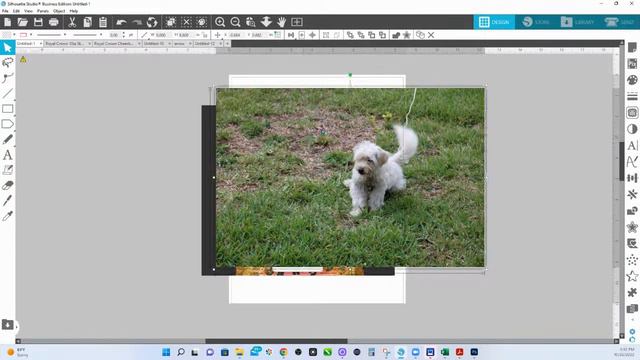
Task: Print using the printer icon
Action: coord(53,22)
